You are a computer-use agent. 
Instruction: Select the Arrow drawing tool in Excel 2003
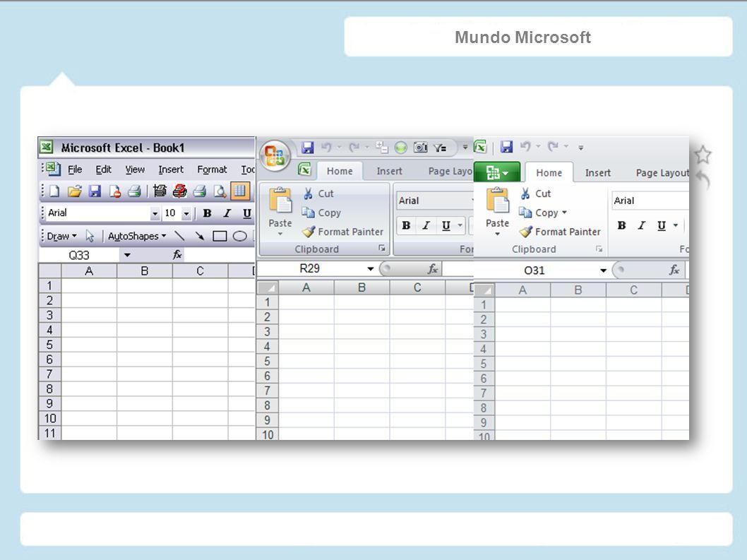199,236
